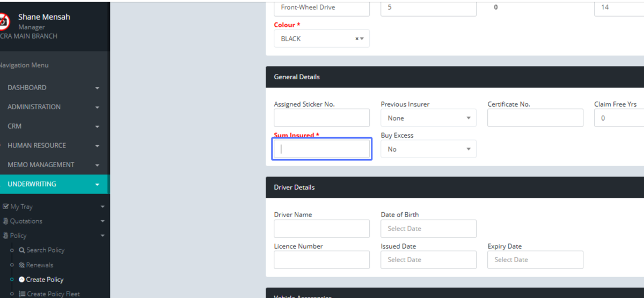Open My Tray sidebar item
644x298 pixels.
[x=21, y=206]
